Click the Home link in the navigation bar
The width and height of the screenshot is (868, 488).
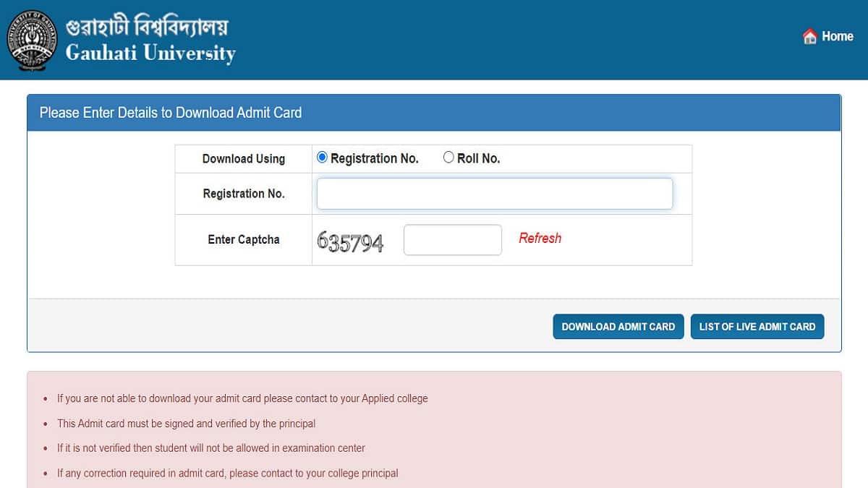(x=836, y=35)
